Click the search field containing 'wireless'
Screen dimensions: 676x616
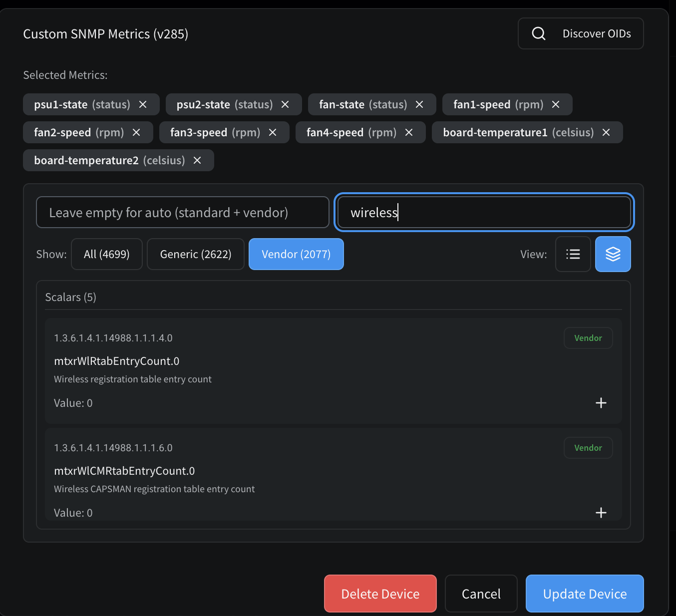[484, 212]
